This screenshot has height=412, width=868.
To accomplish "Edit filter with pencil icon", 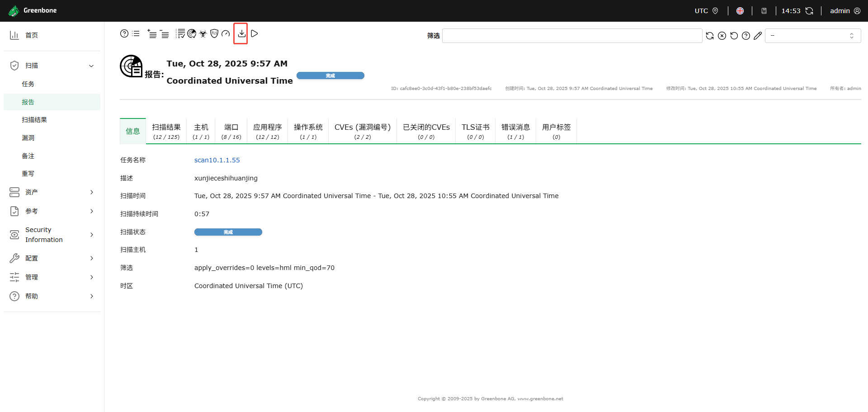I will pos(758,36).
